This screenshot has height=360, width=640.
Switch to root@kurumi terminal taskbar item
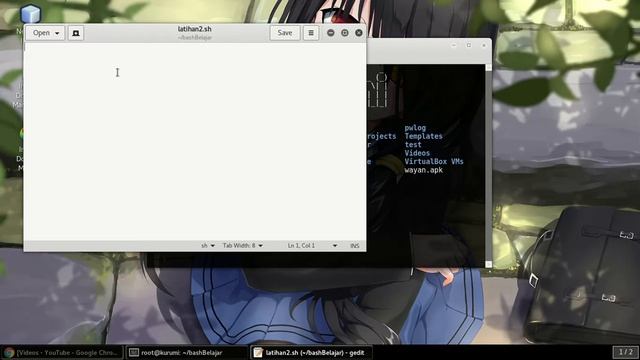pyautogui.click(x=187, y=353)
